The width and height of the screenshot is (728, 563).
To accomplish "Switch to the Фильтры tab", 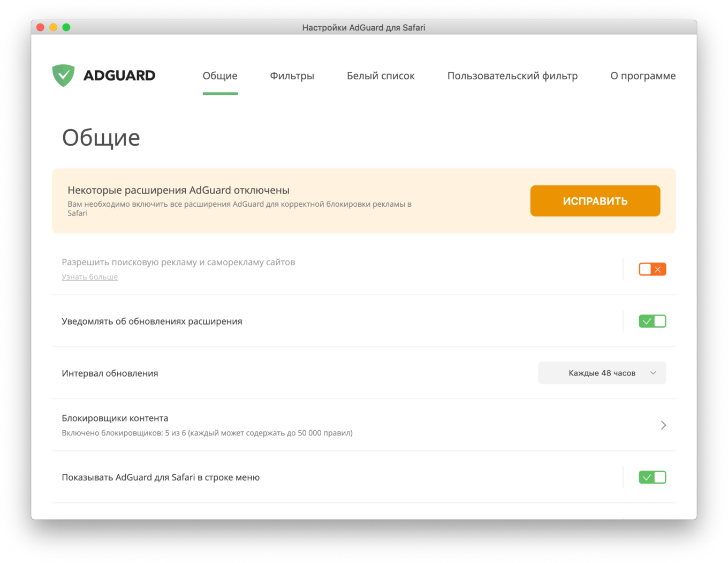I will tap(292, 76).
